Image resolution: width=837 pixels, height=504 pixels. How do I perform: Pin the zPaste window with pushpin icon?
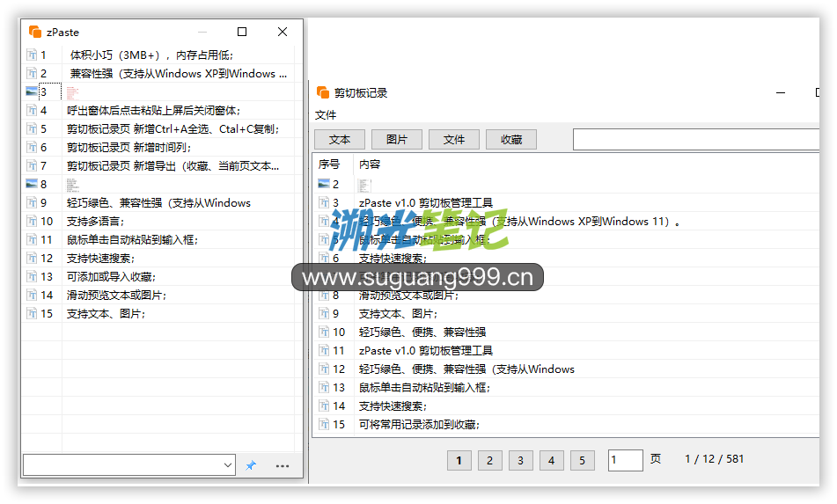[250, 465]
